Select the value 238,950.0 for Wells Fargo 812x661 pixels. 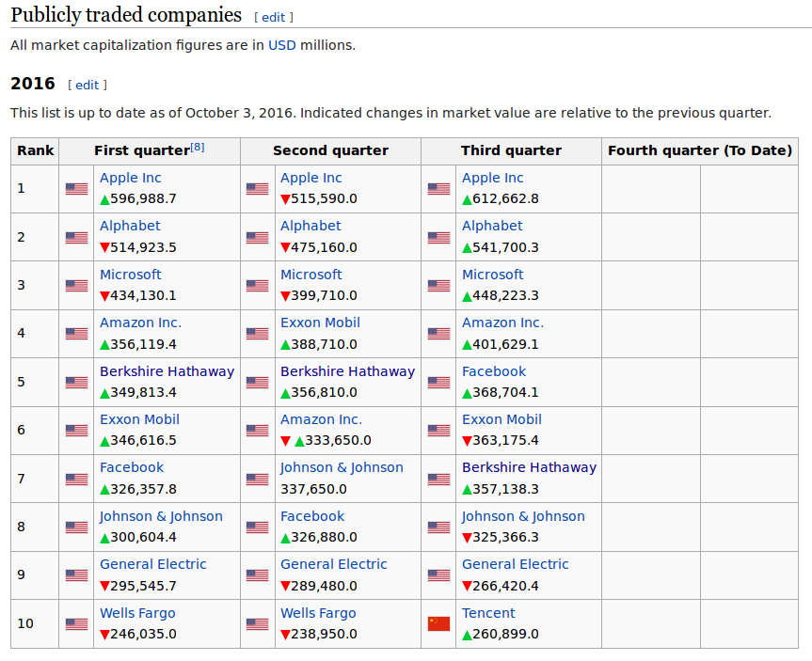pyautogui.click(x=325, y=634)
